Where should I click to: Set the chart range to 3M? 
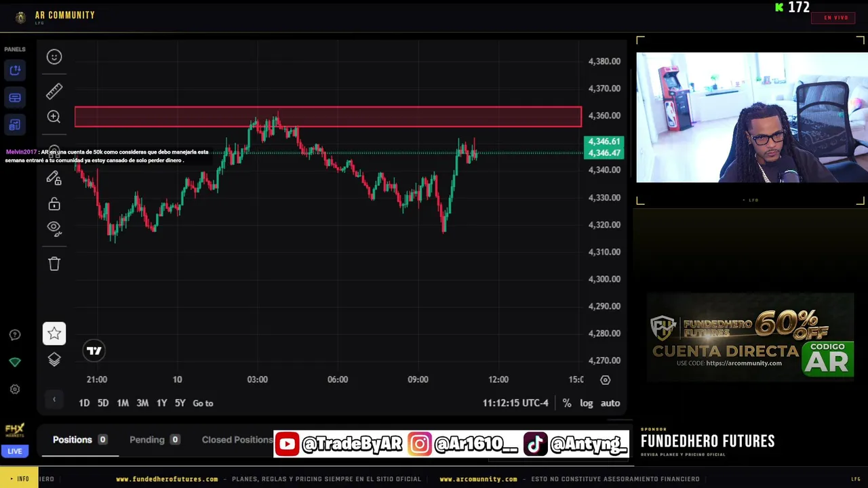click(142, 403)
